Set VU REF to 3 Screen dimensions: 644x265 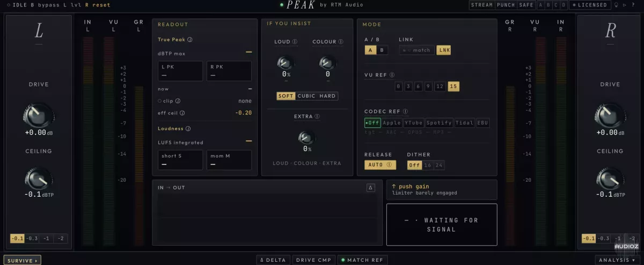coord(408,87)
